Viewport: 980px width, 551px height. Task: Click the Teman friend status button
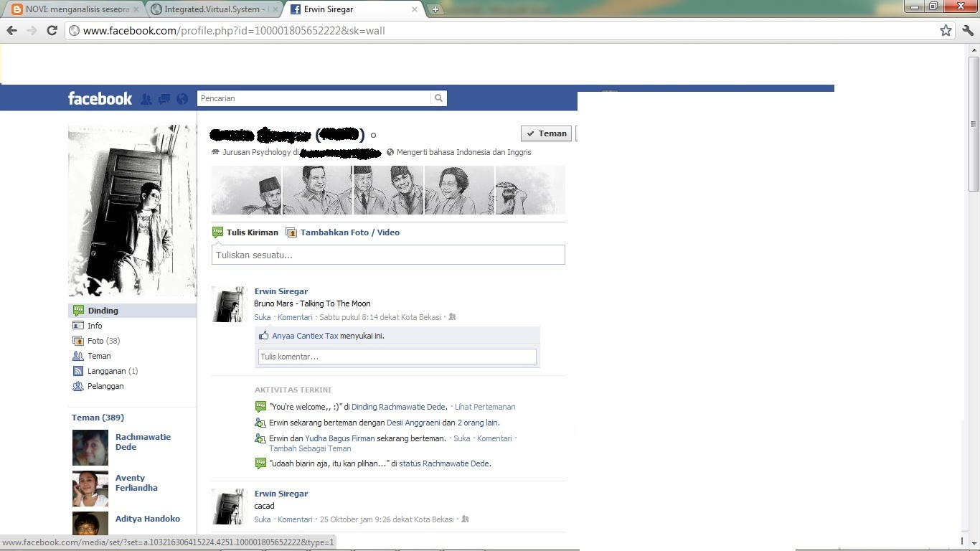[x=546, y=133]
